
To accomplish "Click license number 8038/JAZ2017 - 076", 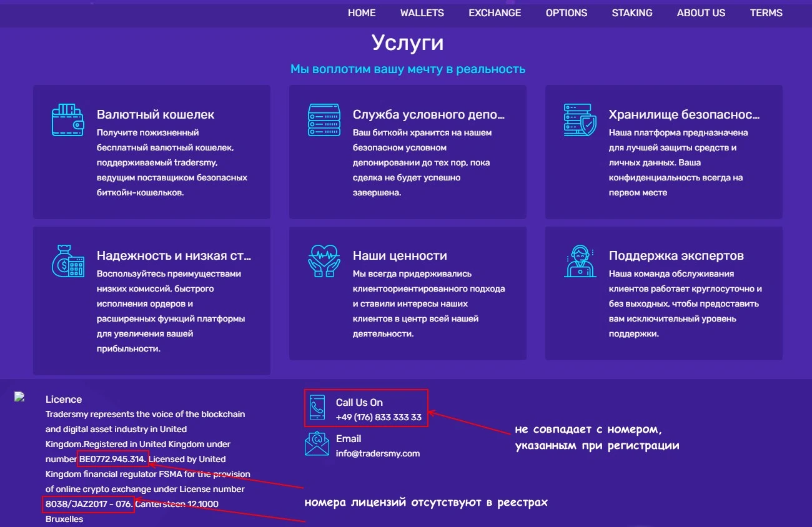I will tap(89, 504).
